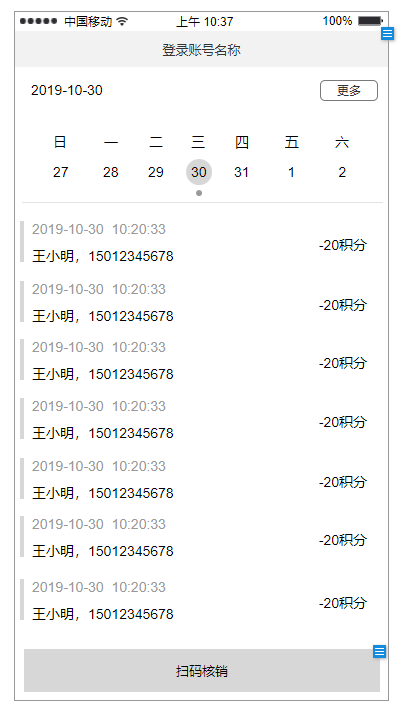This screenshot has height=707, width=401.
Task: Select date 2 under 六
Action: pyautogui.click(x=342, y=172)
